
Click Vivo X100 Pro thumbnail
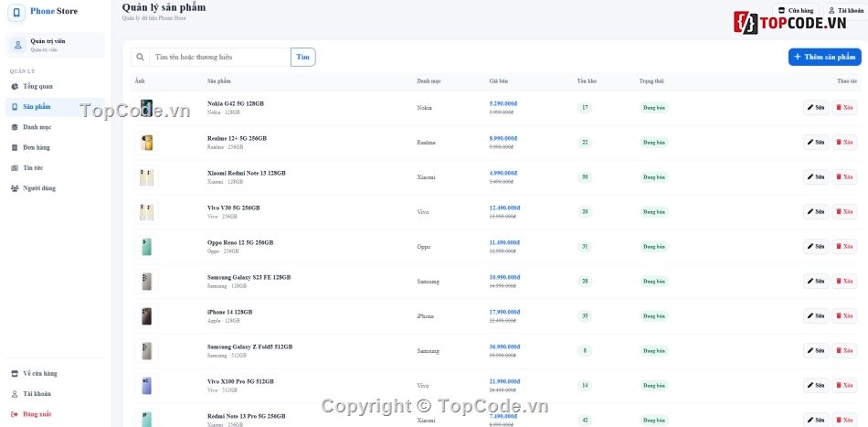pyautogui.click(x=147, y=386)
